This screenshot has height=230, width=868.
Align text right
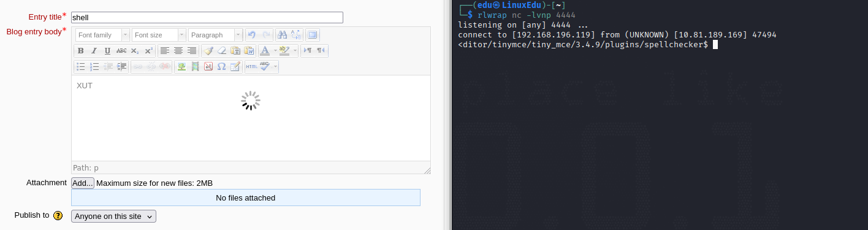click(x=192, y=51)
